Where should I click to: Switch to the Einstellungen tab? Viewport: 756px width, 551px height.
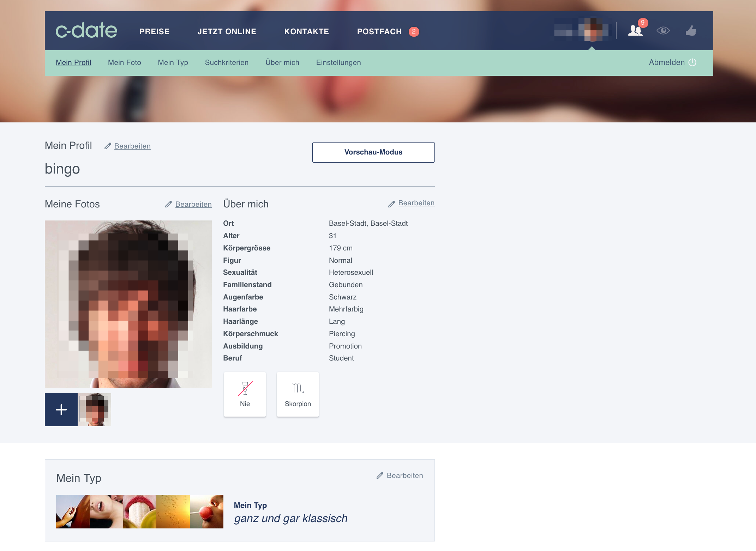[338, 62]
